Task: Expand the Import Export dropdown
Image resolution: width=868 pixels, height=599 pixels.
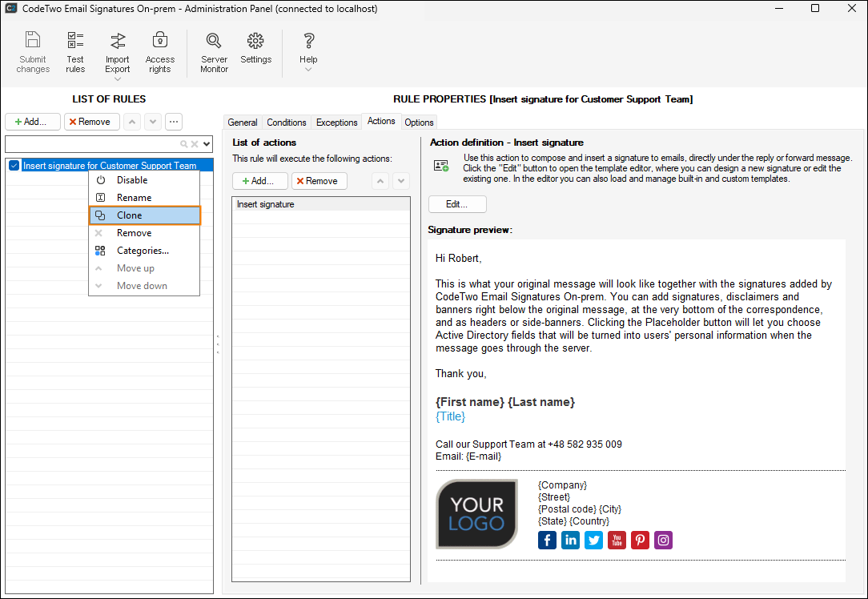Action: pyautogui.click(x=118, y=78)
